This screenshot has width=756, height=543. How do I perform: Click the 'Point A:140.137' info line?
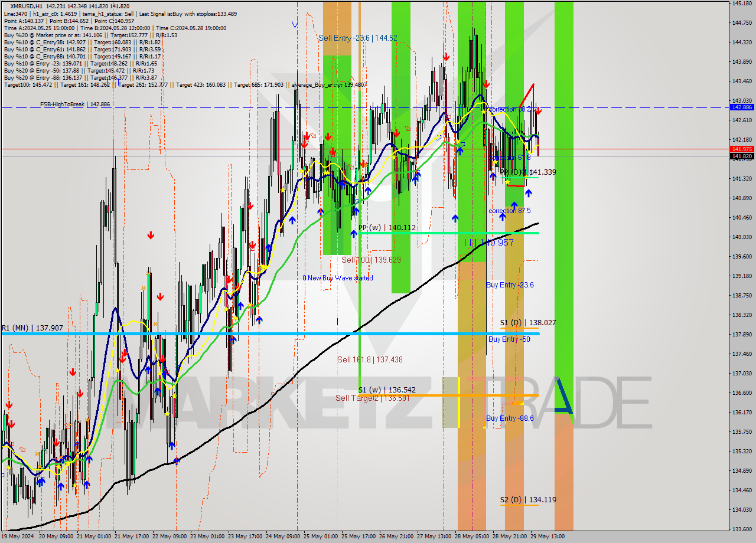69,21
